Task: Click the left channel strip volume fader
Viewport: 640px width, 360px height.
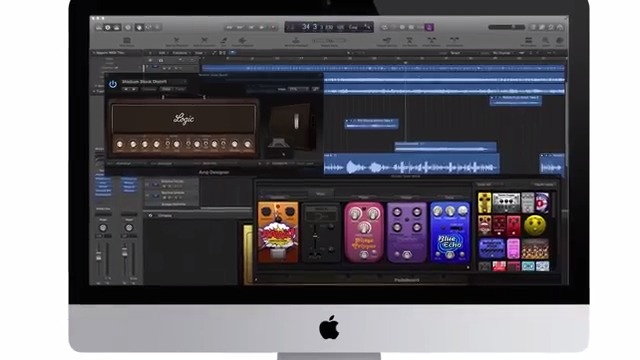Action: (x=98, y=256)
